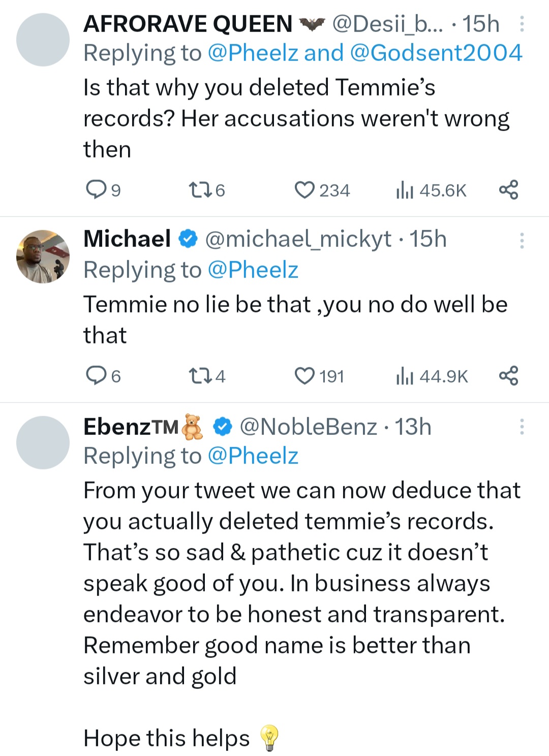Open EbenzTM's profile avatar
The width and height of the screenshot is (549, 756).
(x=43, y=443)
